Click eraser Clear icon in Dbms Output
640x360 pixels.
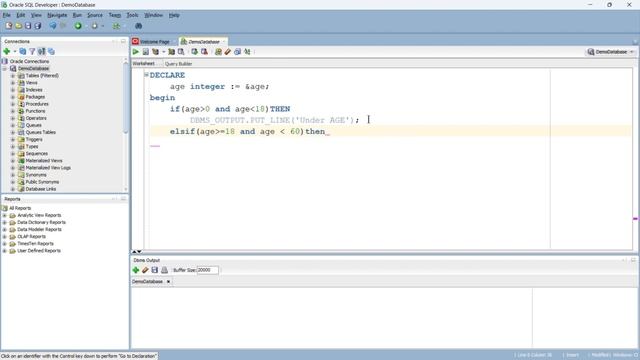pyautogui.click(x=145, y=270)
